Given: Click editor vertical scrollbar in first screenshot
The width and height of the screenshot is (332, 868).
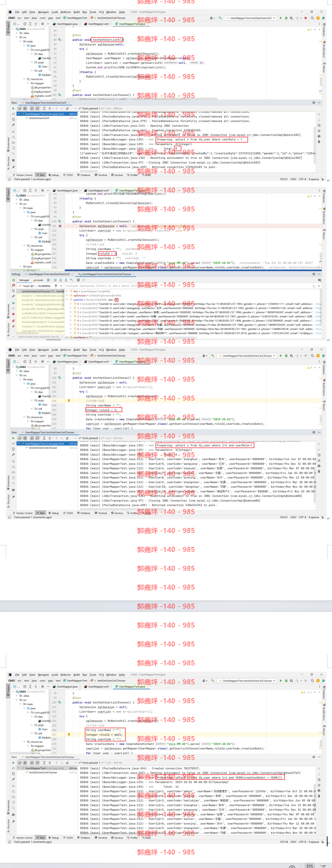Looking at the screenshot, I should 320,81.
